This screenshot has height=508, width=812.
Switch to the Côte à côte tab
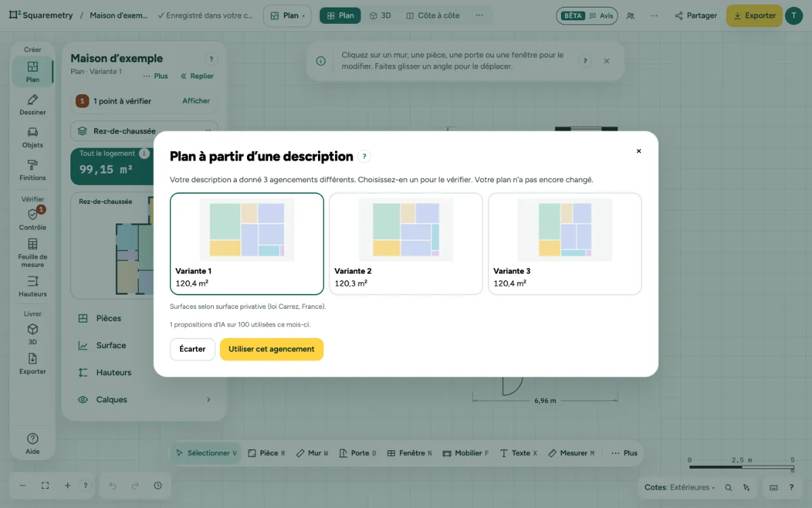(x=433, y=16)
